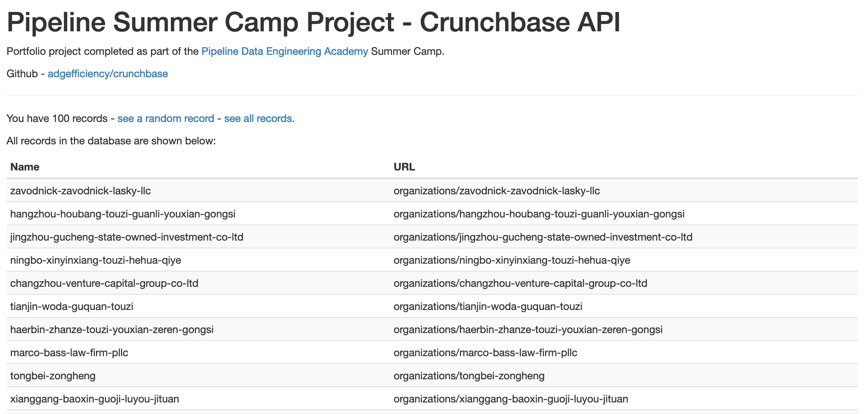Image resolution: width=868 pixels, height=414 pixels.
Task: Follow the 'see a random record' link
Action: [x=166, y=119]
